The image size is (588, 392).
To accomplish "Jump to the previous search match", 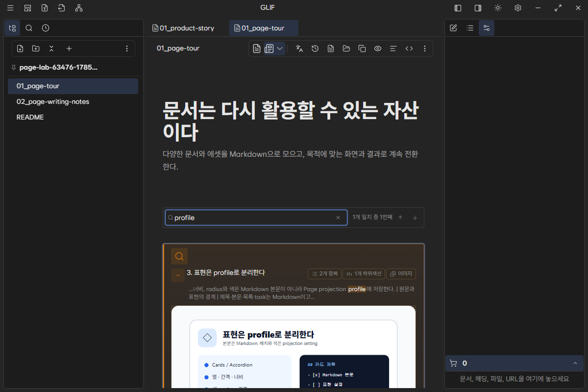I will [400, 218].
